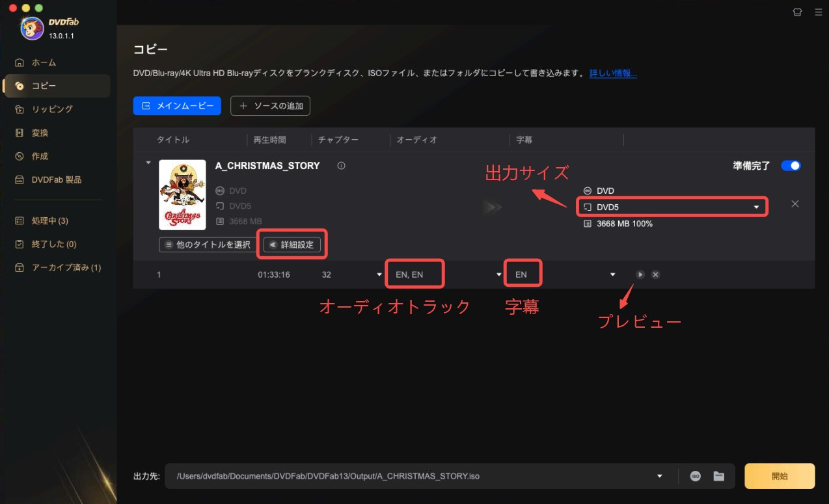Image resolution: width=829 pixels, height=504 pixels.
Task: Open the ホーム page in the sidebar
Action: click(44, 62)
